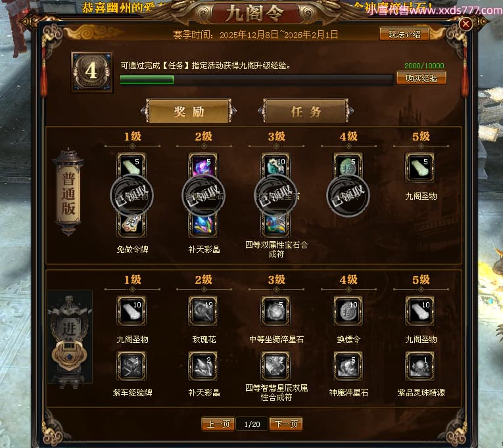
Task: Go to the next page with 下一页
Action: [x=286, y=424]
